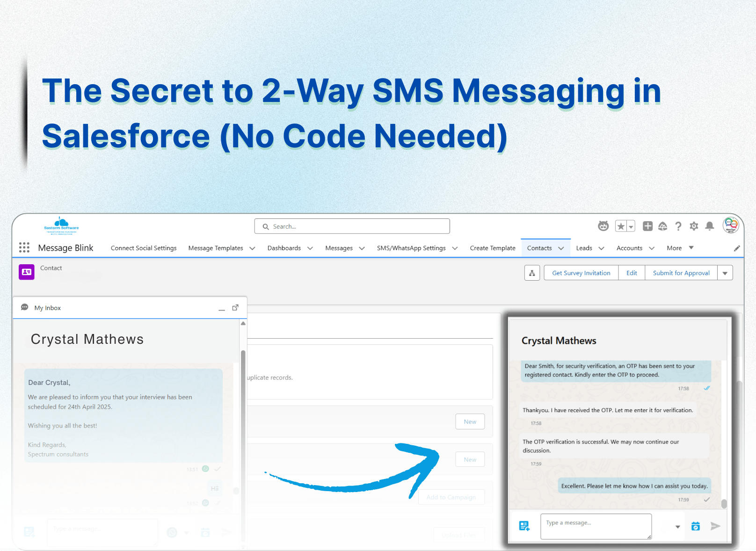Click Submit for Approval button

click(681, 273)
